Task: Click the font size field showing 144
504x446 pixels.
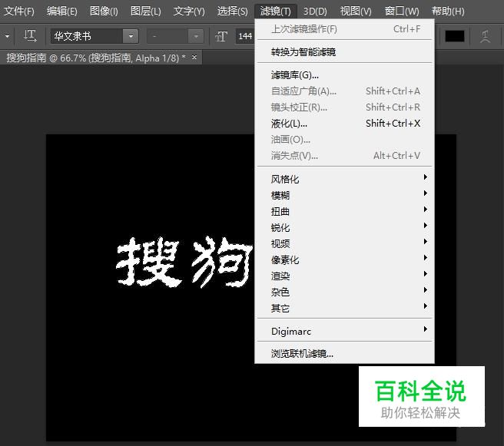Action: coord(245,36)
